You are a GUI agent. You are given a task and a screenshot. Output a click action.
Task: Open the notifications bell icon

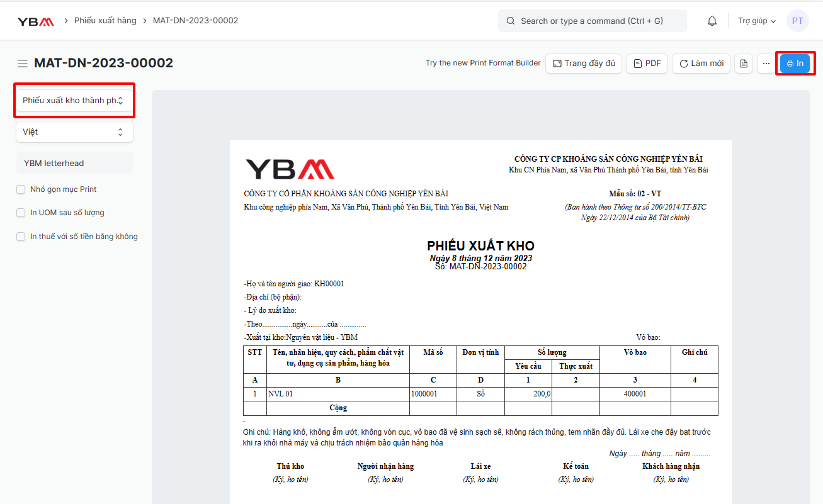tap(712, 21)
